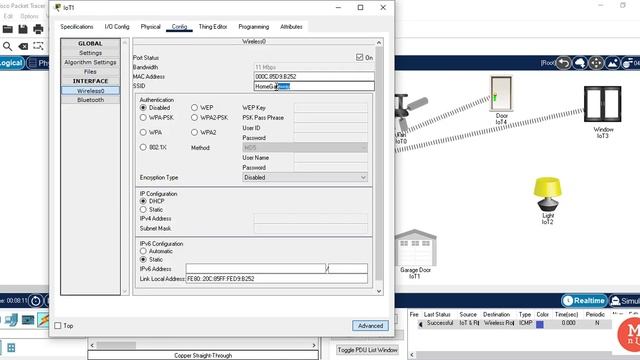Click the Link Local Address field
This screenshot has height=360, width=640.
pos(277,279)
